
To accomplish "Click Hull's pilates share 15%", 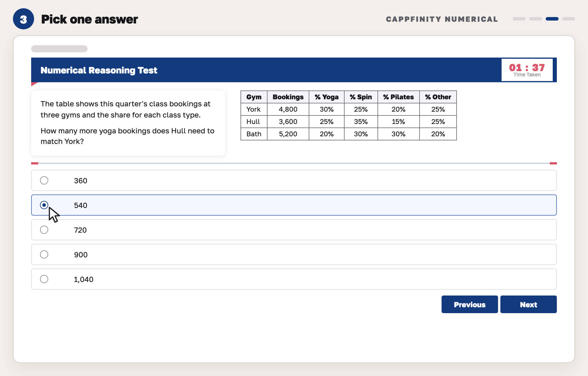I will 399,122.
